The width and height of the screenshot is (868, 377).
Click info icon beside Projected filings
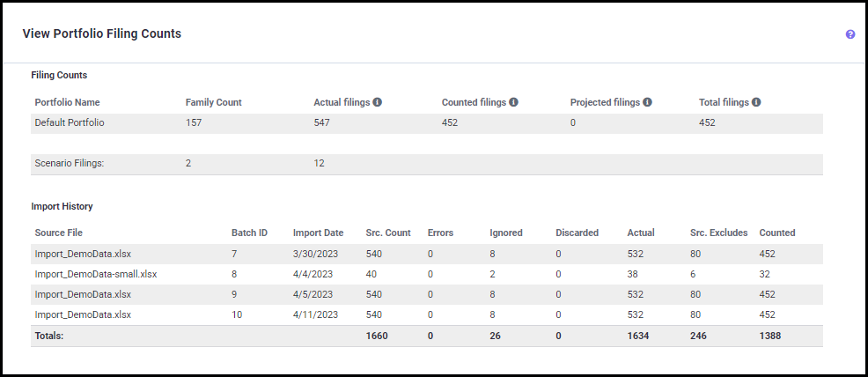(647, 102)
